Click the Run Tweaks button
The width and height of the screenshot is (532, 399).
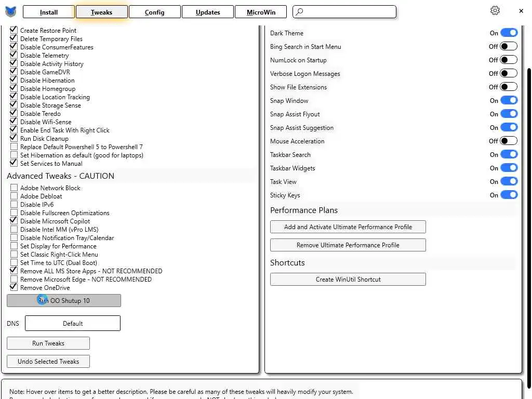click(x=48, y=343)
